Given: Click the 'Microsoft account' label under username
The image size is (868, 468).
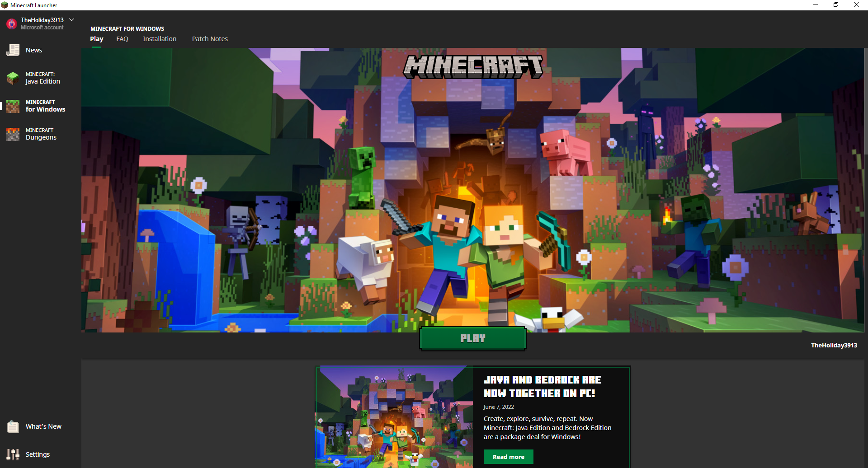Looking at the screenshot, I should pyautogui.click(x=42, y=28).
